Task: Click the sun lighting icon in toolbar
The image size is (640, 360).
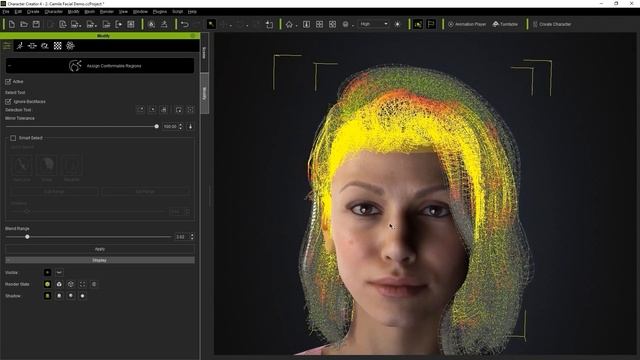Action: [397, 24]
